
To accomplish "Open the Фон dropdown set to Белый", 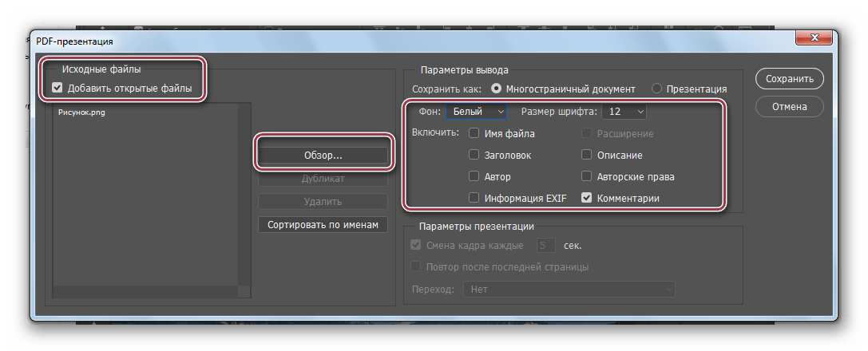I will [x=477, y=111].
